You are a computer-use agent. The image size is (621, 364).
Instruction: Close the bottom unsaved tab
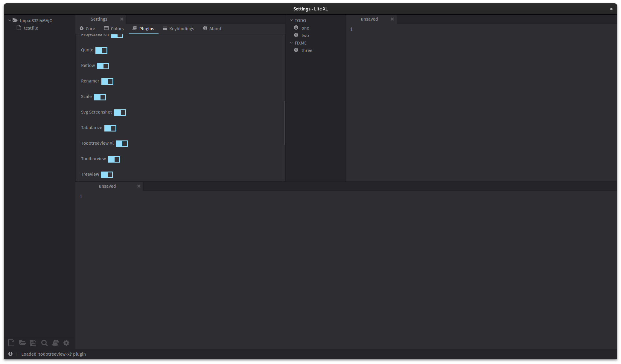pos(139,186)
